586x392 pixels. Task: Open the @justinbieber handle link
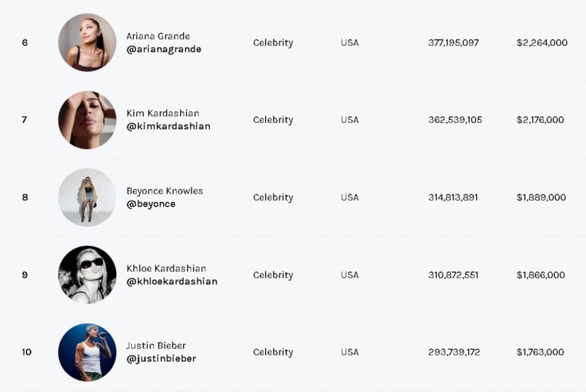click(x=161, y=359)
